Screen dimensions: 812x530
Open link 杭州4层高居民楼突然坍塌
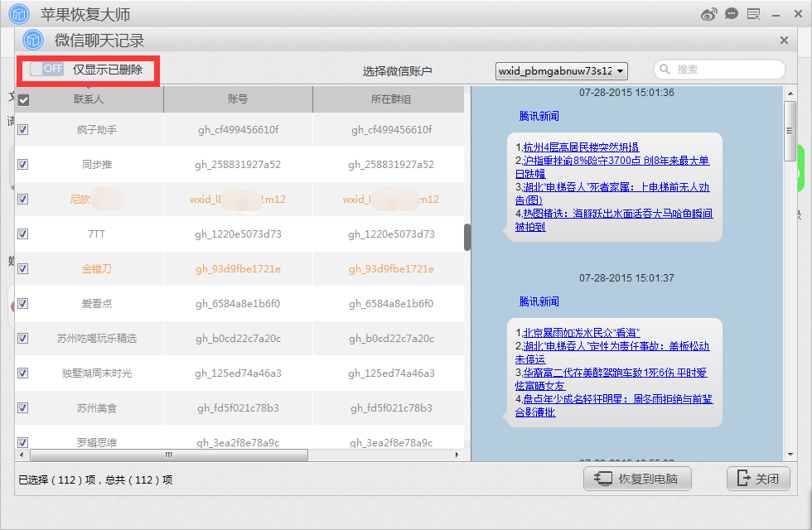[581, 147]
